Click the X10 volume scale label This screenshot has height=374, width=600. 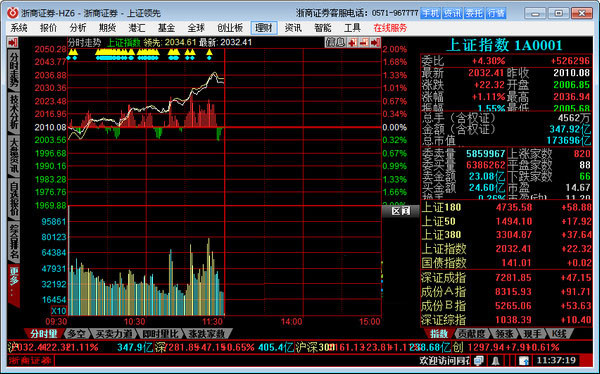point(59,310)
